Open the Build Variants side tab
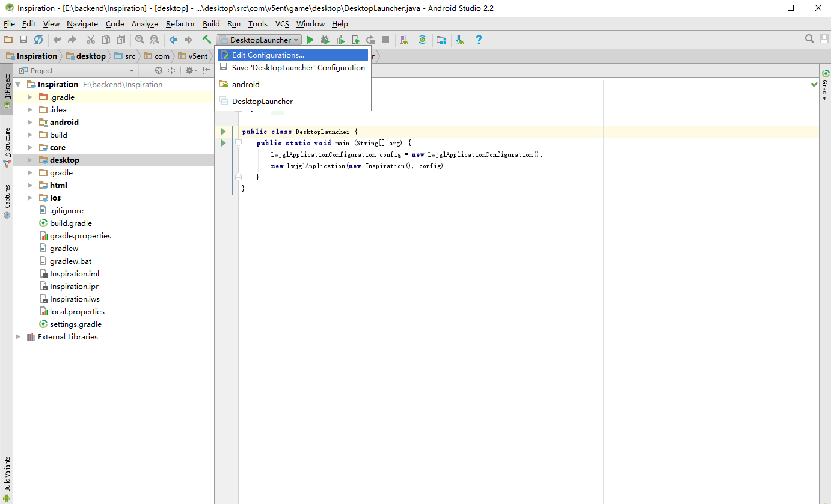The height and width of the screenshot is (504, 831). 7,479
